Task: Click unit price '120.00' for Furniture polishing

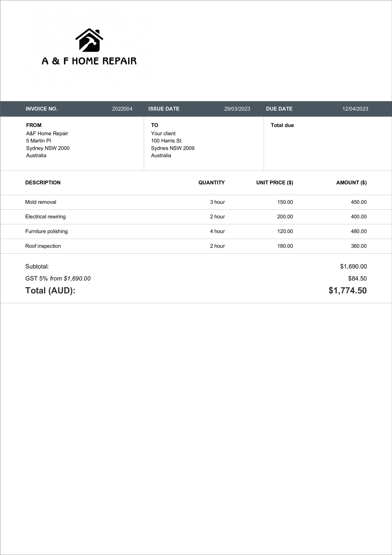Action: point(285,231)
